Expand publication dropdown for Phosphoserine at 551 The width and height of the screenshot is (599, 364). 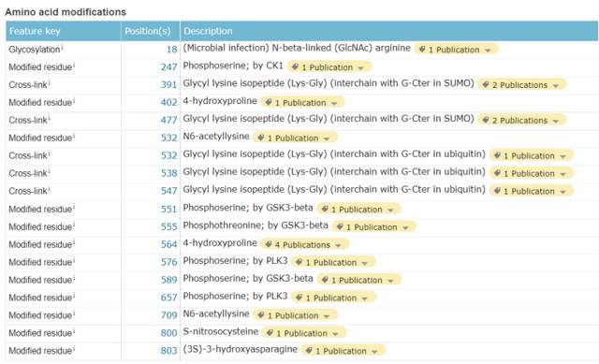(x=358, y=210)
